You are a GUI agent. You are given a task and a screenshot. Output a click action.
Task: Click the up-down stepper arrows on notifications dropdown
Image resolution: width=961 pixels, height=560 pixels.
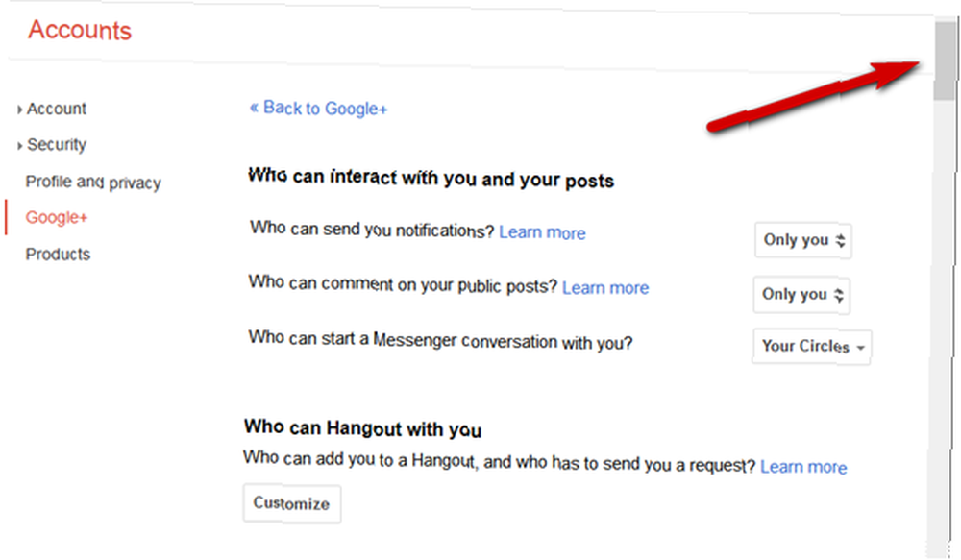pyautogui.click(x=840, y=241)
